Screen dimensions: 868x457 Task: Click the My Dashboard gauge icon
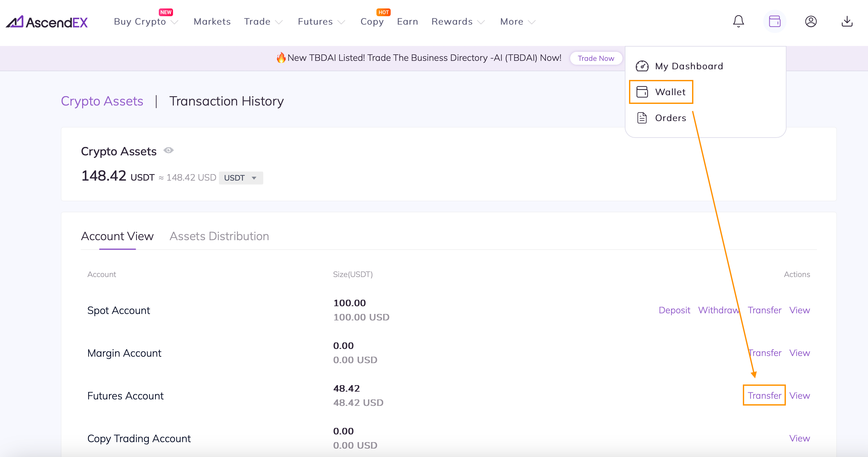[642, 66]
